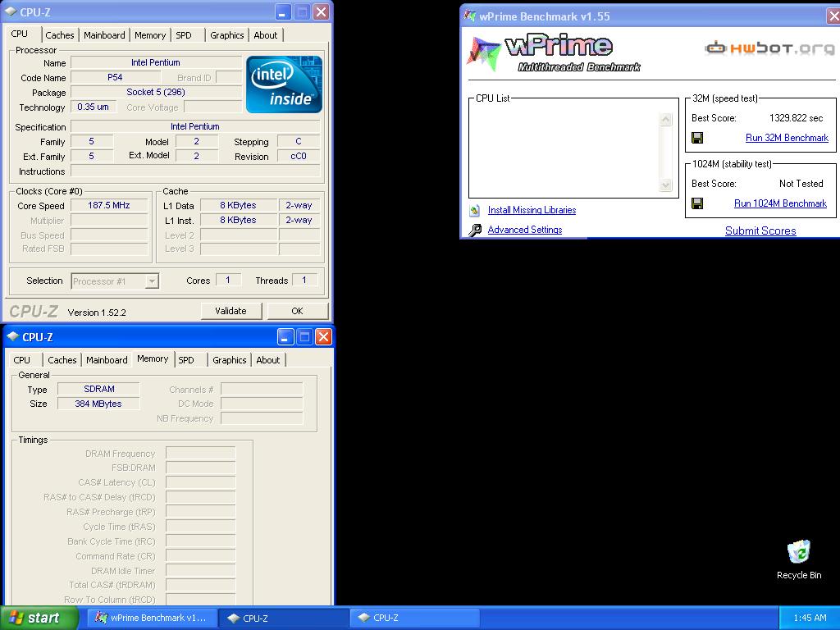Click the Advanced Settings wrench icon
Screen dimensions: 840x630
pos(475,230)
